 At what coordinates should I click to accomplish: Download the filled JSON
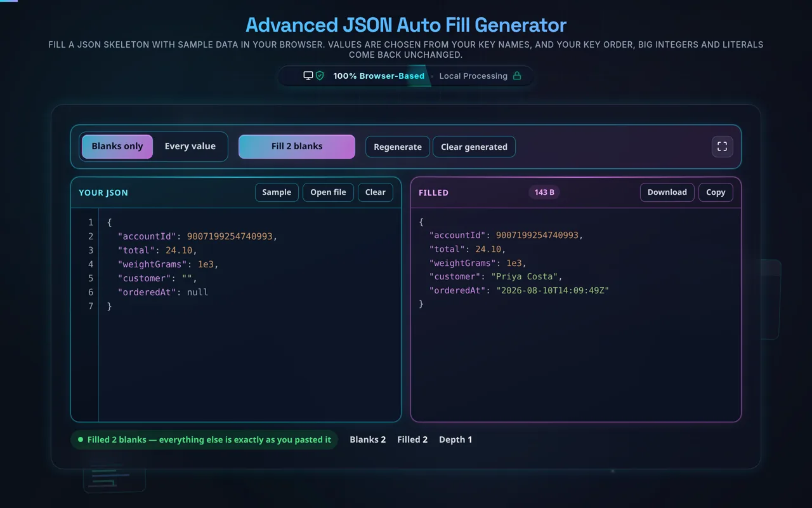coord(667,192)
